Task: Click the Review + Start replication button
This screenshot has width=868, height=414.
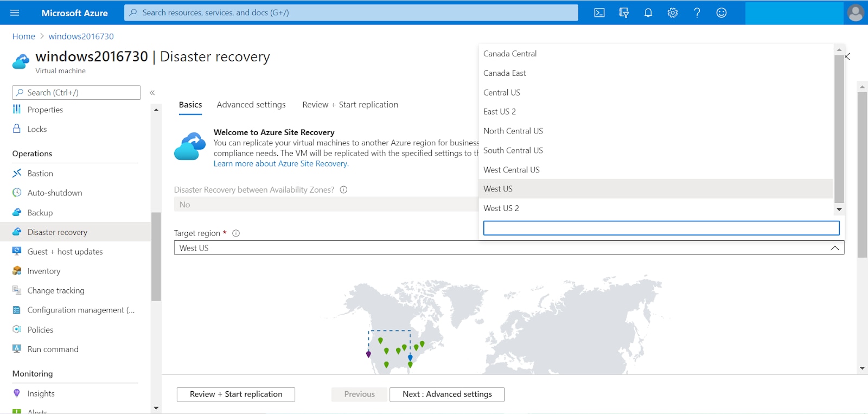Action: coord(235,394)
